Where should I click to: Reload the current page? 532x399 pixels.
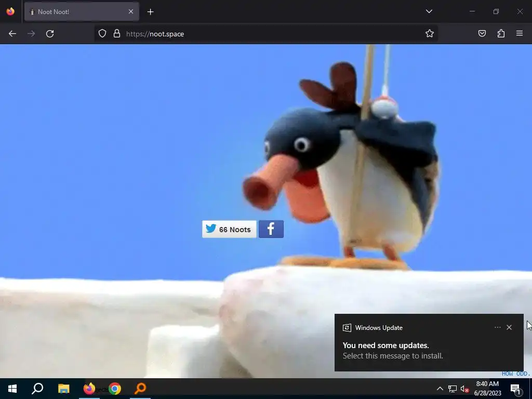click(x=50, y=34)
